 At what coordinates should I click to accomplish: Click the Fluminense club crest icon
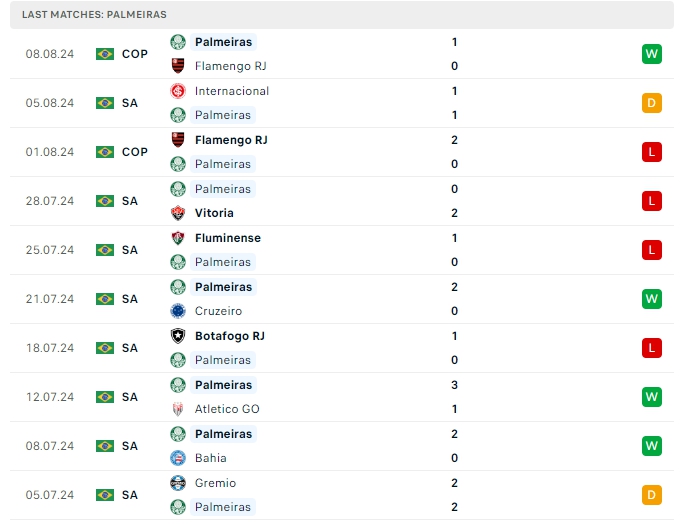pos(178,238)
